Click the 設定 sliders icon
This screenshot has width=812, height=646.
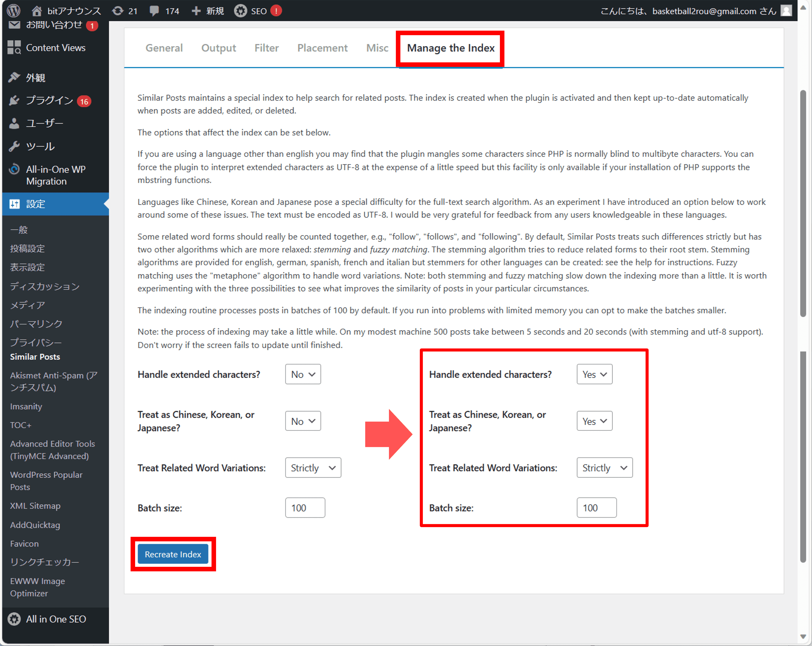pyautogui.click(x=14, y=204)
